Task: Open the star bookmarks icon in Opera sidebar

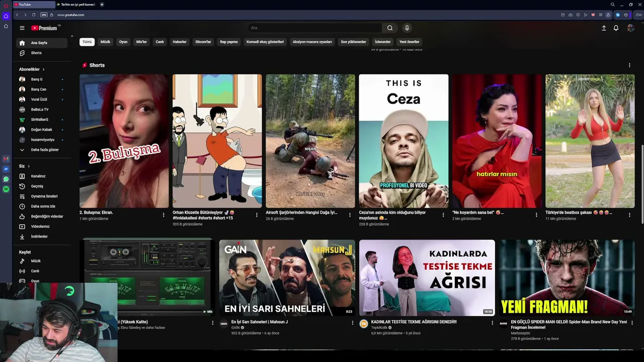Action: click(6, 26)
